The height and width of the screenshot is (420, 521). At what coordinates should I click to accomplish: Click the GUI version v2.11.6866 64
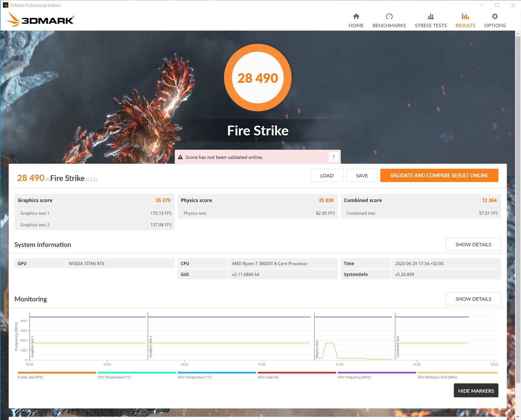pyautogui.click(x=245, y=274)
